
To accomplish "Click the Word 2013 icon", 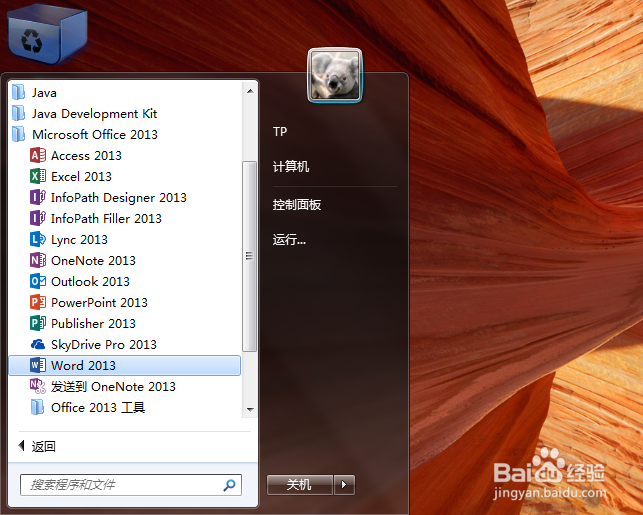I will click(38, 365).
